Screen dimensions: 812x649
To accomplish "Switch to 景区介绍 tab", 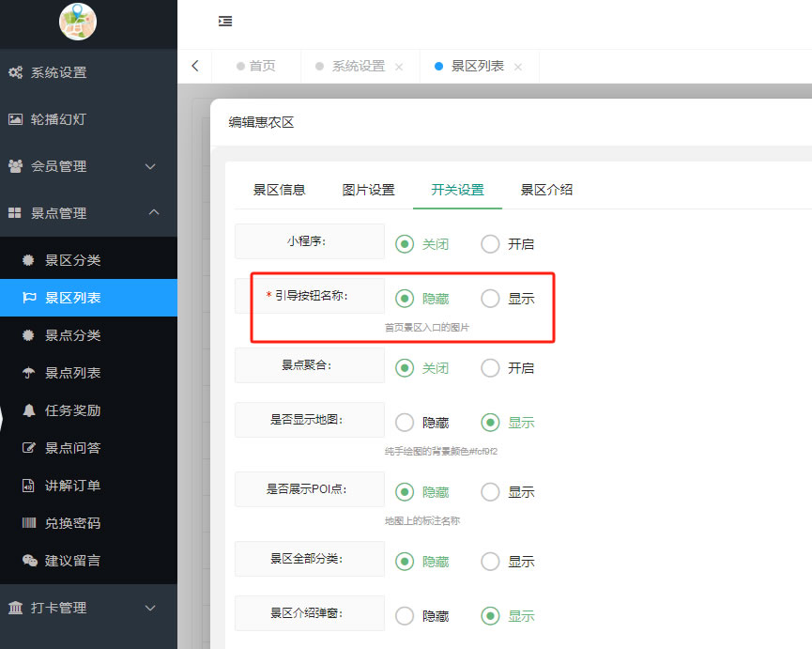I will [x=546, y=190].
